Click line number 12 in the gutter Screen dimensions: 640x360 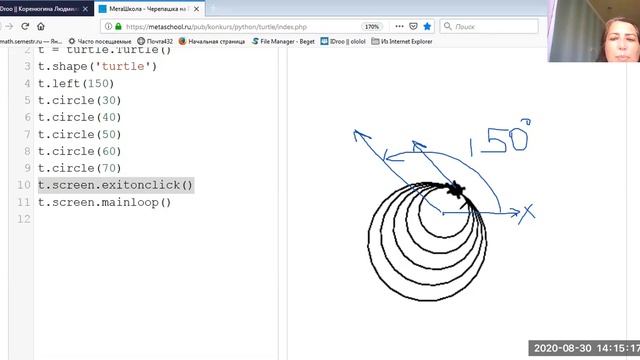tap(24, 219)
